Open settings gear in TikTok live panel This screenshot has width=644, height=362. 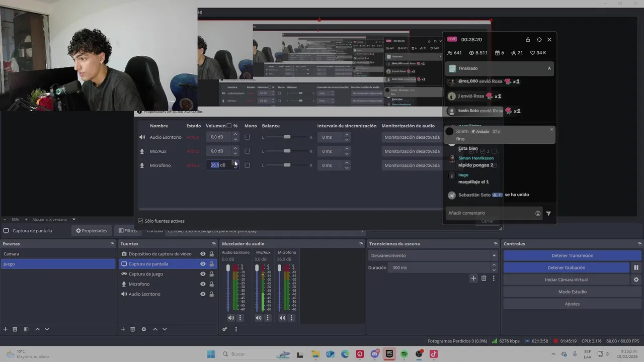point(539,40)
